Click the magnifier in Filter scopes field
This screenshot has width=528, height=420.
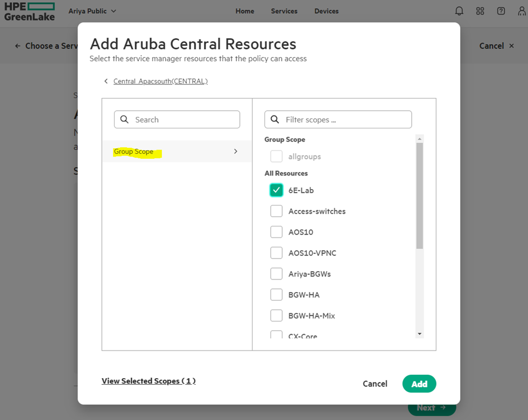pos(274,119)
